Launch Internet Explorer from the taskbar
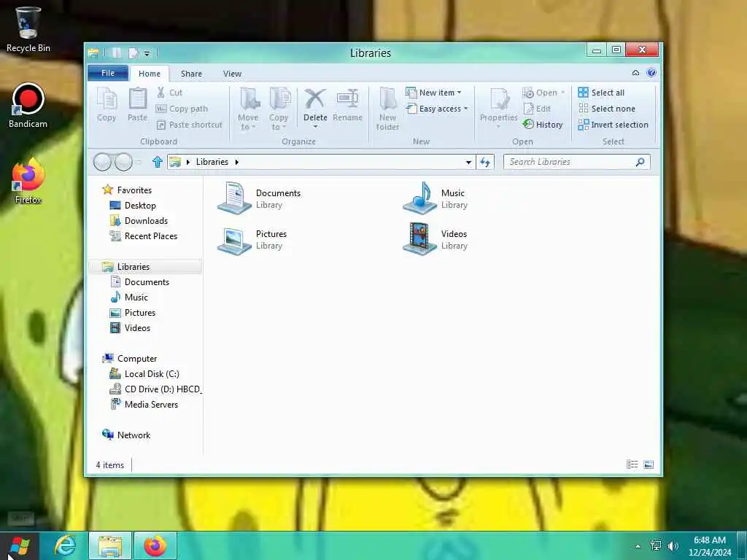 pos(65,545)
